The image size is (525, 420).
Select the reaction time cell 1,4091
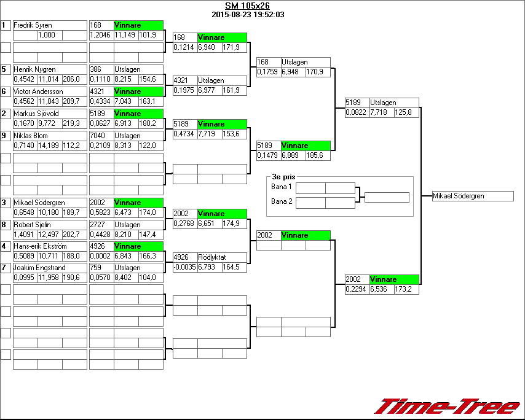point(25,234)
